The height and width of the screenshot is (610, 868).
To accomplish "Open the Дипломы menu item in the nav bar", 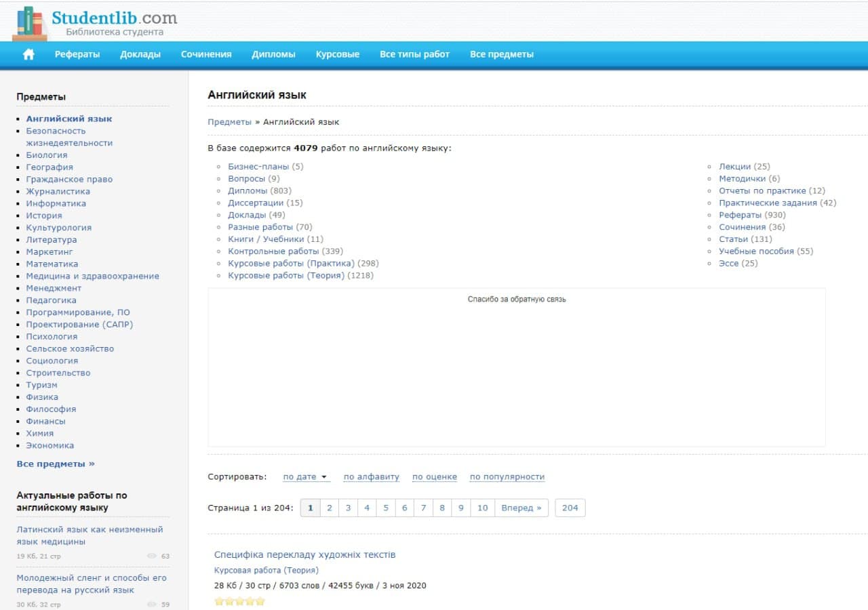I will pyautogui.click(x=273, y=54).
